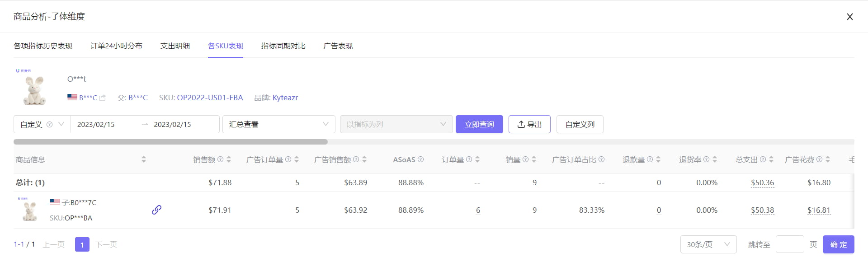Open the 广告表现 tab

pyautogui.click(x=338, y=46)
